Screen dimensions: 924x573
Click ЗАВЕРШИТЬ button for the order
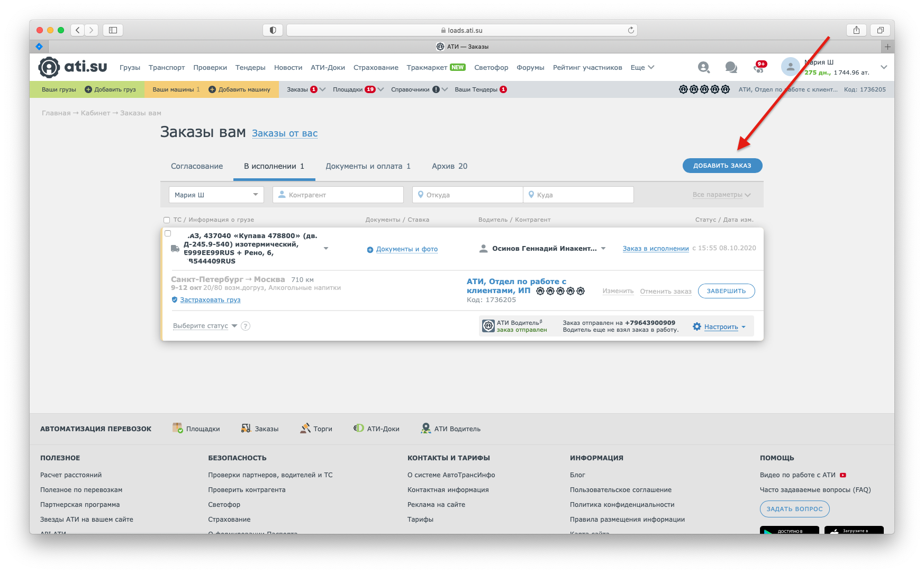[726, 291]
